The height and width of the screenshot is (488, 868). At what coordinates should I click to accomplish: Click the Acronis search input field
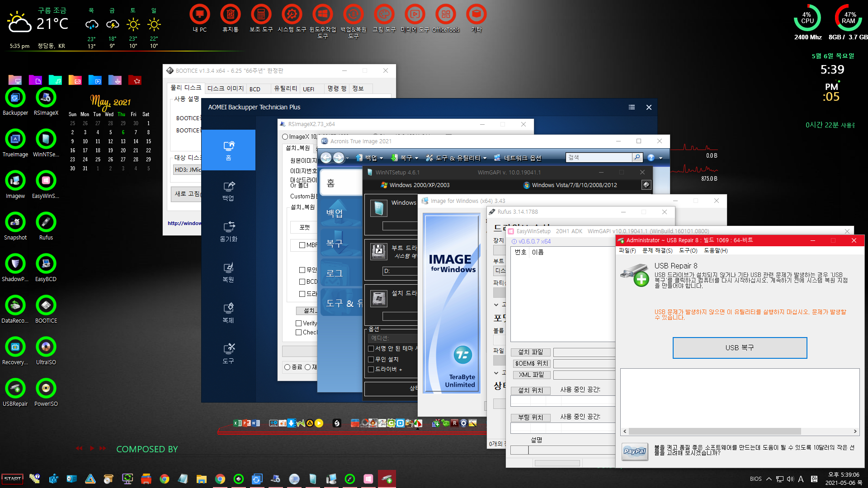click(599, 157)
